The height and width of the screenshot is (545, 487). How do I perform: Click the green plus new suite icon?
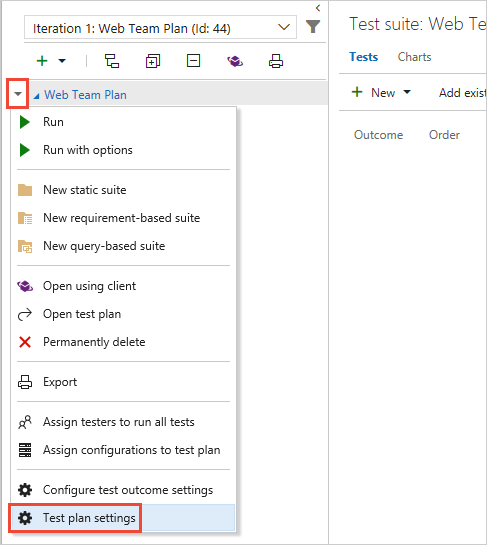(x=42, y=61)
